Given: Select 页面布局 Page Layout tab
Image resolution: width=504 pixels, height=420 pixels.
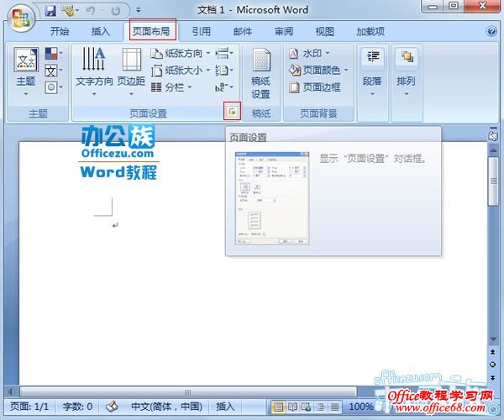Looking at the screenshot, I should coord(151,31).
